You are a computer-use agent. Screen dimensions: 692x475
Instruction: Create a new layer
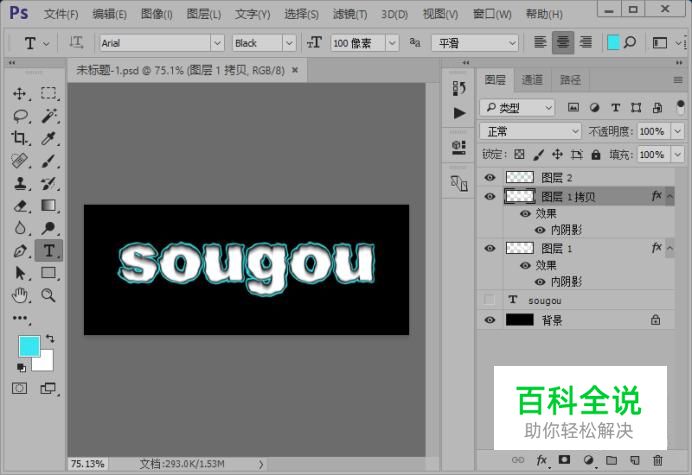pos(635,460)
